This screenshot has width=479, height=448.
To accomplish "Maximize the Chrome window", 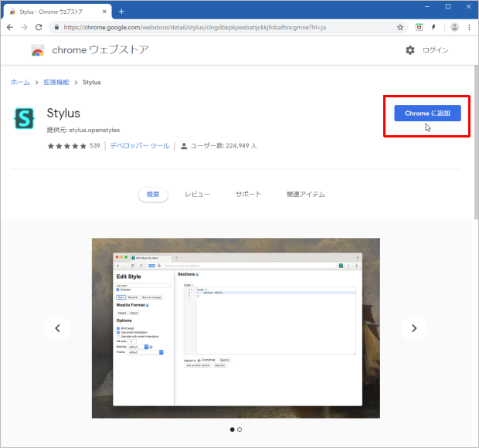I will [448, 6].
